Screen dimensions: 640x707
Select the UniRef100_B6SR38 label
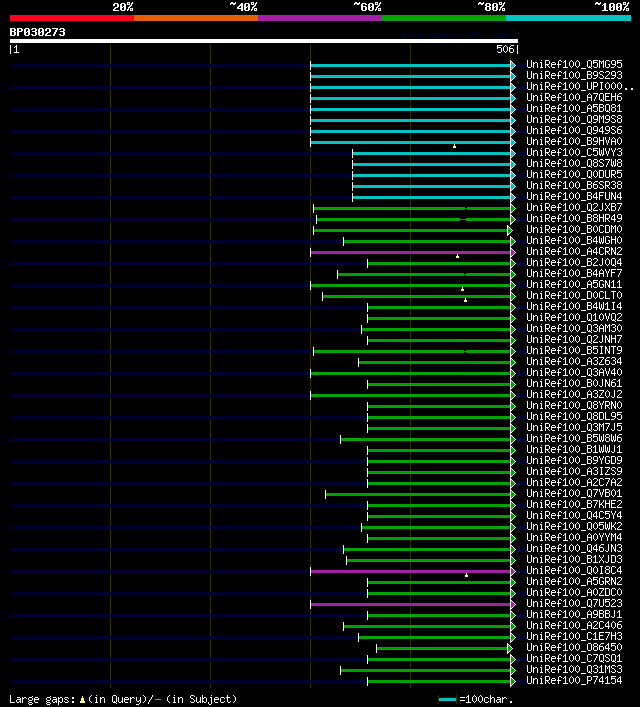[x=574, y=185]
